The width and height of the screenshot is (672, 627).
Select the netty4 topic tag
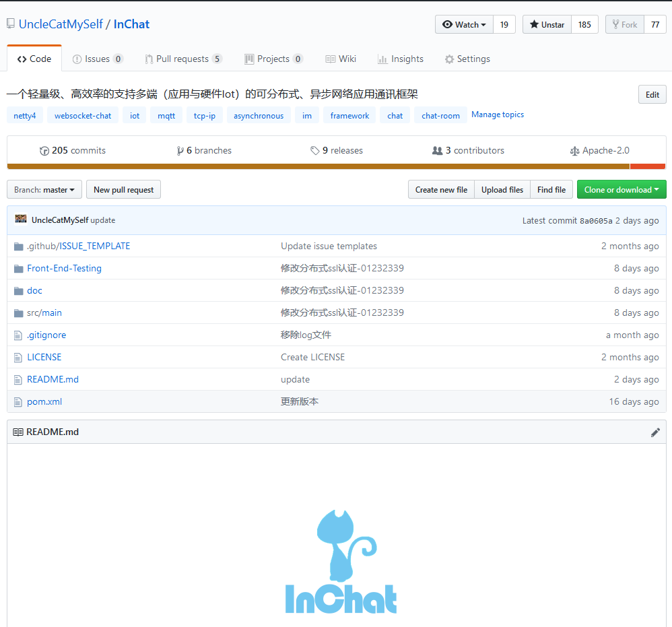click(25, 116)
